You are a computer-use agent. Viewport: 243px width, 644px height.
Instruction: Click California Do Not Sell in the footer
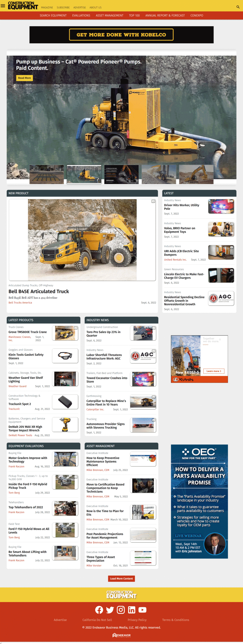pos(97,620)
